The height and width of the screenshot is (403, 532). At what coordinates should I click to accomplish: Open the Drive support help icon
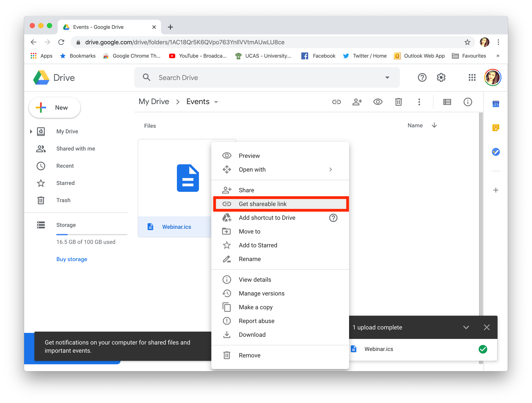click(x=422, y=77)
